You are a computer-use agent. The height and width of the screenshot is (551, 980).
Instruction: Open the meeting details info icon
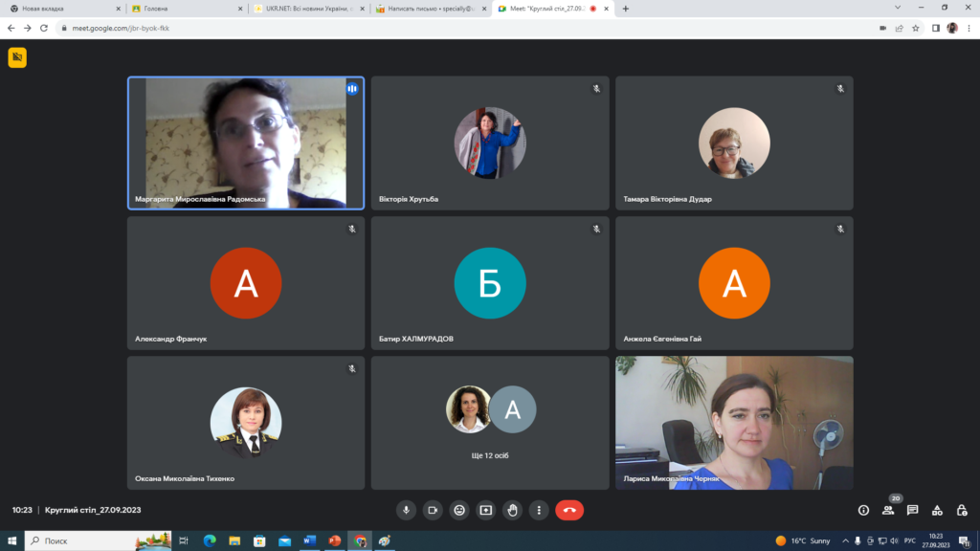[x=863, y=510]
